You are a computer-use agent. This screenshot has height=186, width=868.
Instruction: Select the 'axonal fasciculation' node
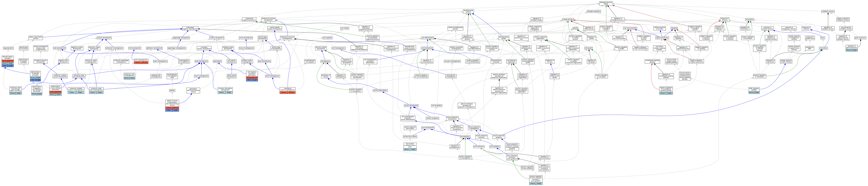(410, 137)
